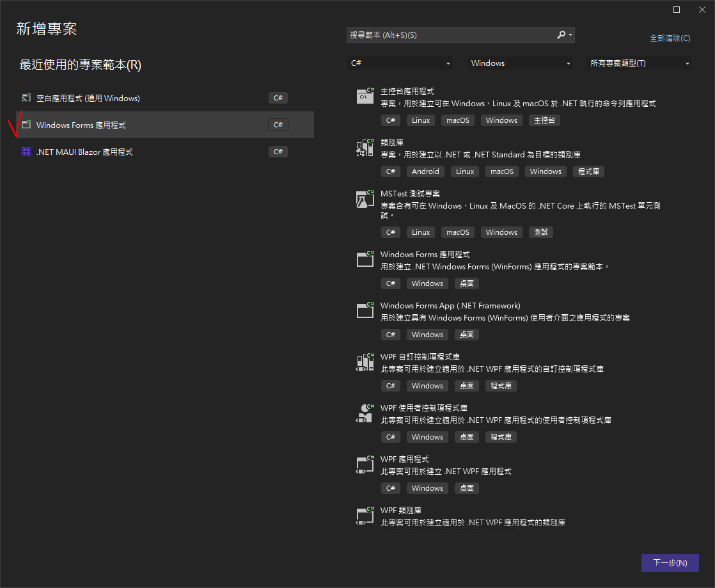The image size is (715, 588).
Task: Select WPF 自訂控制項程式庫 template title
Action: (420, 357)
